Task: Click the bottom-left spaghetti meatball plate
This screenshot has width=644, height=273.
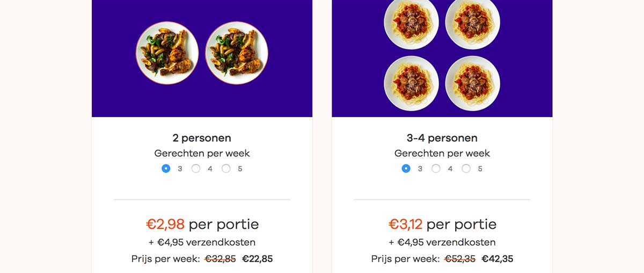Action: (411, 83)
